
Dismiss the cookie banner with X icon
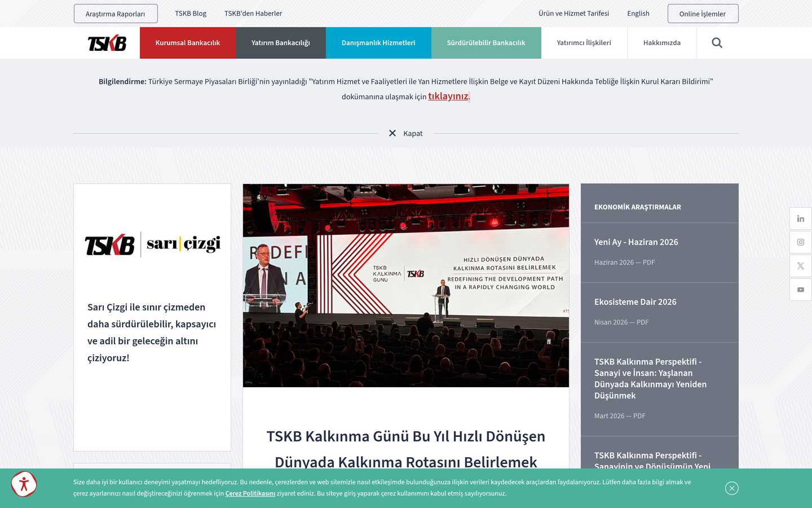(732, 488)
